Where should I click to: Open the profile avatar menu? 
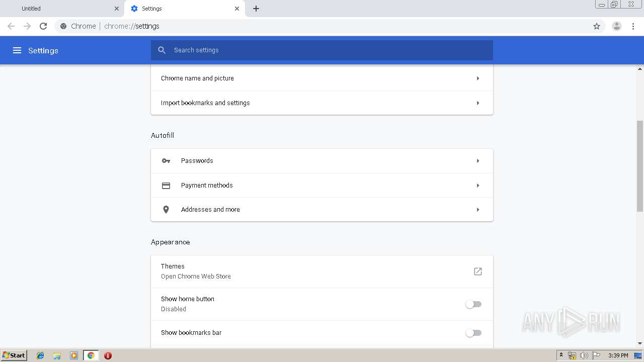616,26
